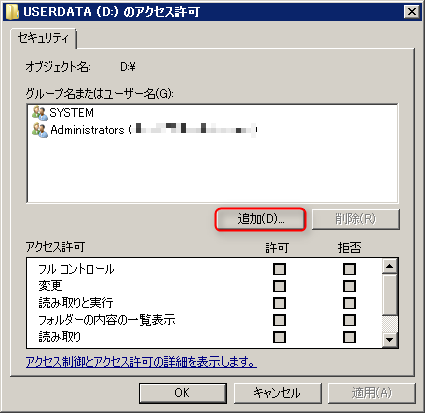Click the 追加(D)... button
This screenshot has height=413, width=425.
(260, 219)
